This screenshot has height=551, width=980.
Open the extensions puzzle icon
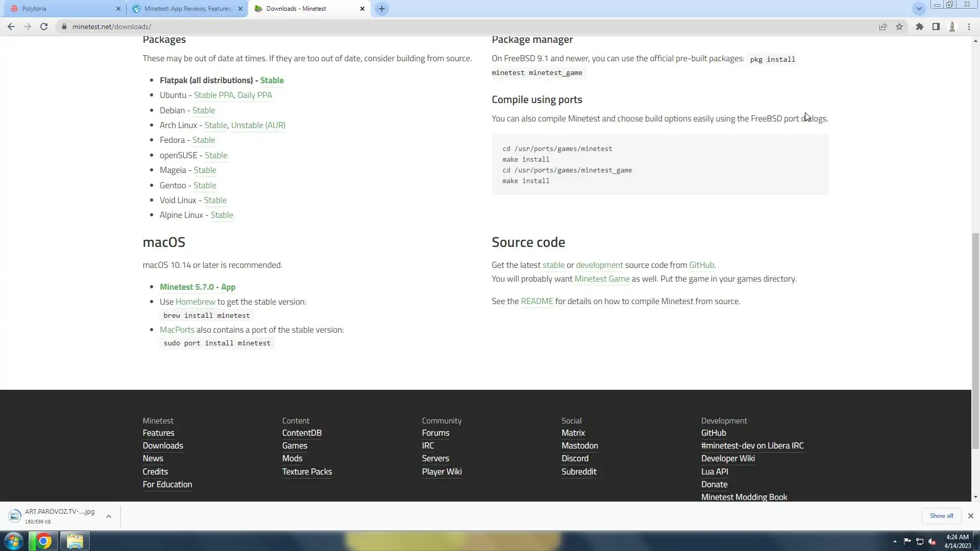pyautogui.click(x=919, y=27)
